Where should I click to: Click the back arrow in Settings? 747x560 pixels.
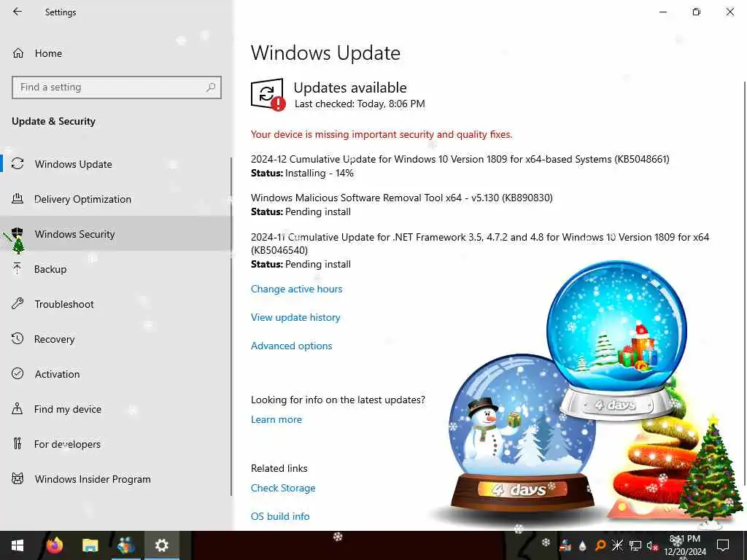pyautogui.click(x=18, y=12)
